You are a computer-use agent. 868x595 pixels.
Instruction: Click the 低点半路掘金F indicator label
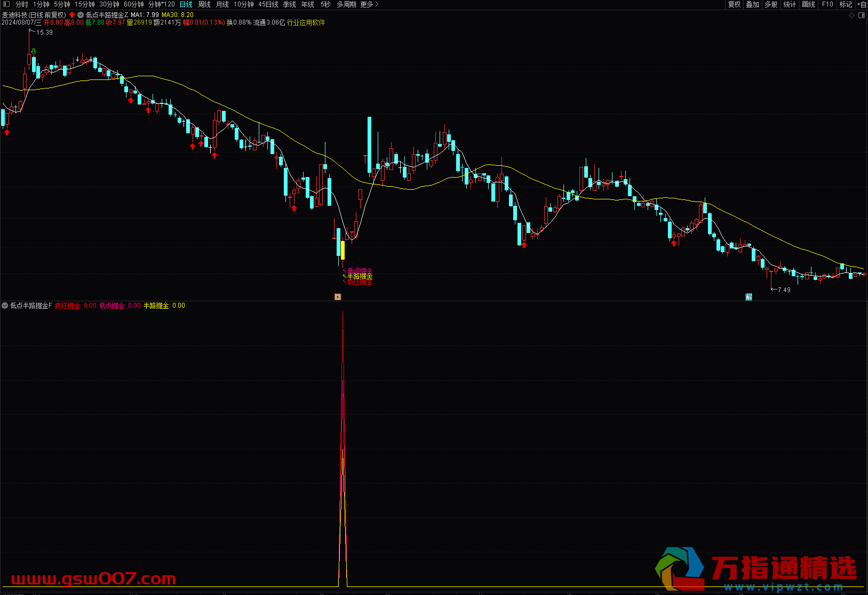pyautogui.click(x=31, y=305)
